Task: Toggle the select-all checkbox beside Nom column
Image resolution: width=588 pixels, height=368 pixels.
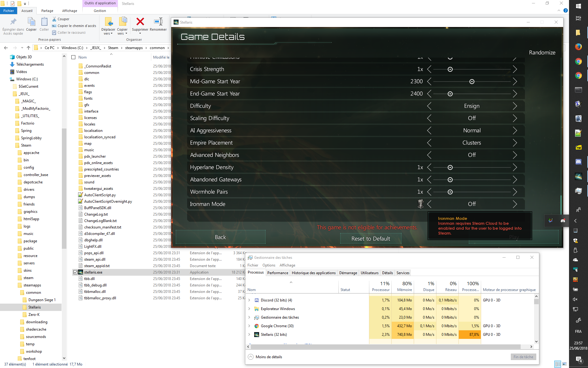Action: (73, 57)
